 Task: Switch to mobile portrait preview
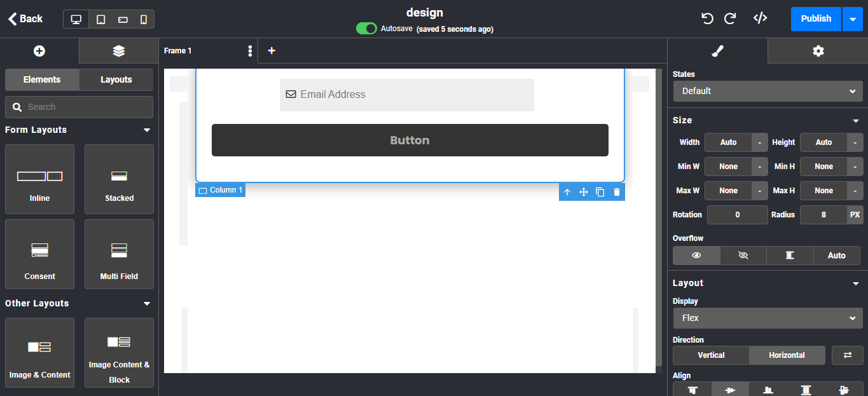144,19
